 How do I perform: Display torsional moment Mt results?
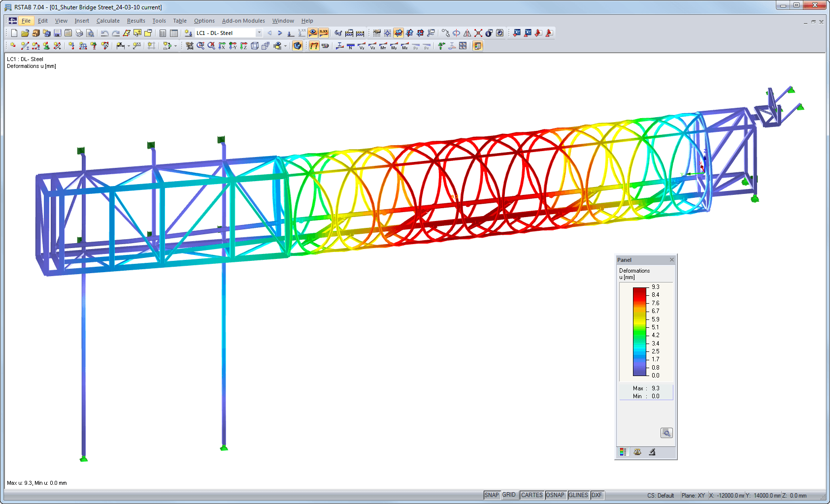point(383,46)
